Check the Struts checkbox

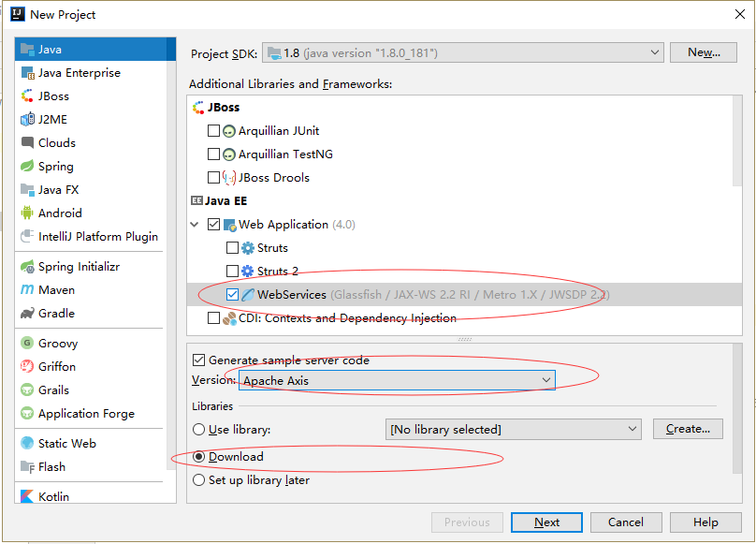pos(232,247)
